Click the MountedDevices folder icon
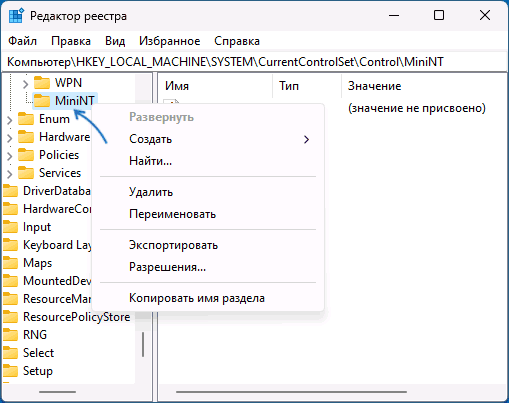The height and width of the screenshot is (403, 509). tap(10, 281)
